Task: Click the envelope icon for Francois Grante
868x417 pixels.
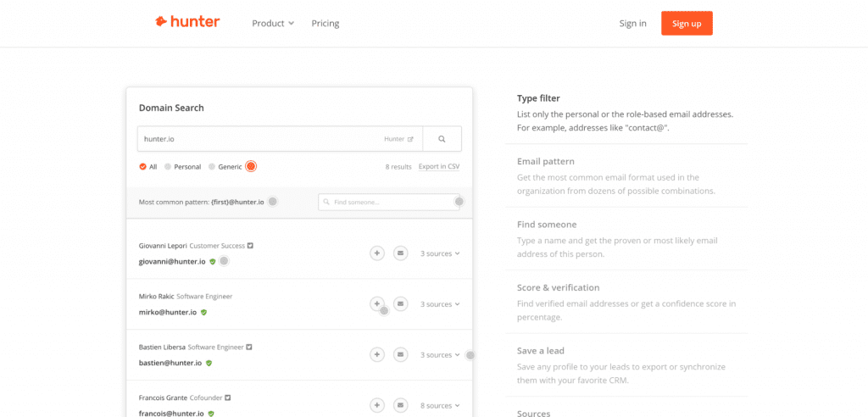Action: 401,405
